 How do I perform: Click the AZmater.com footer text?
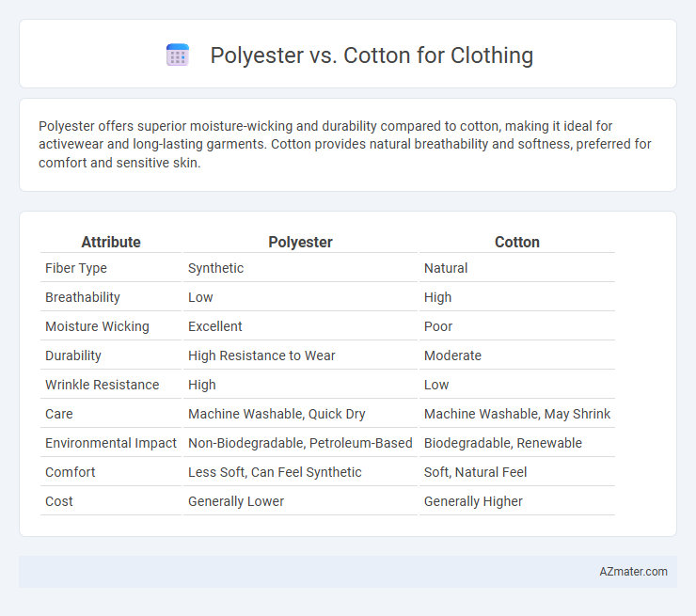click(633, 572)
